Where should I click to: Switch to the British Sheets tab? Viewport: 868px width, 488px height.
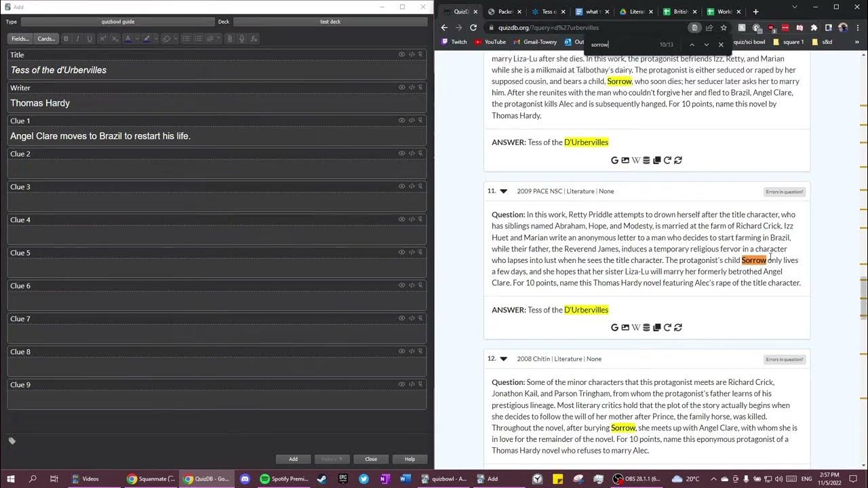(680, 12)
